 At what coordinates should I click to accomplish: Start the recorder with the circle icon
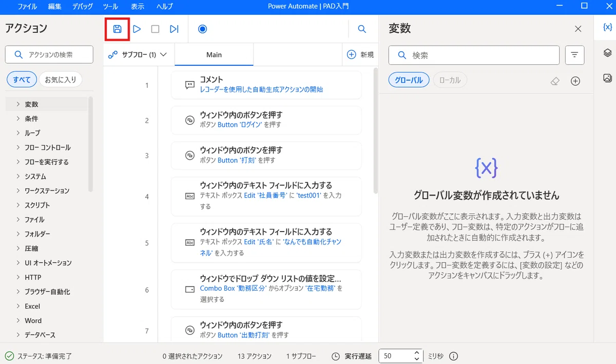(202, 29)
